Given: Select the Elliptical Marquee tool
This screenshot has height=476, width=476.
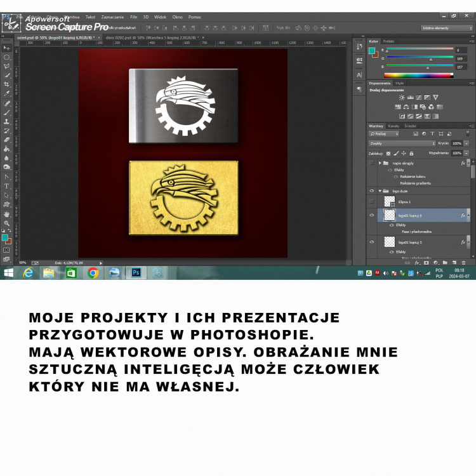Looking at the screenshot, I should [x=7, y=57].
